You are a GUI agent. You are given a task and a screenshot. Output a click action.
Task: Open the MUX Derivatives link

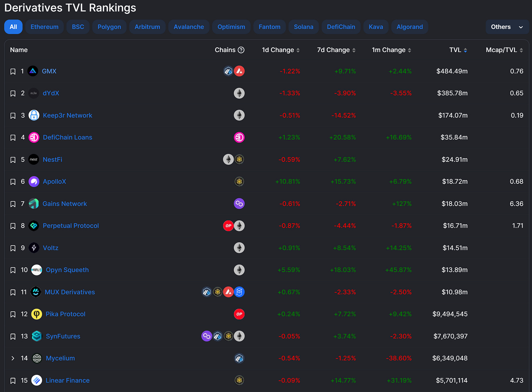tap(70, 292)
